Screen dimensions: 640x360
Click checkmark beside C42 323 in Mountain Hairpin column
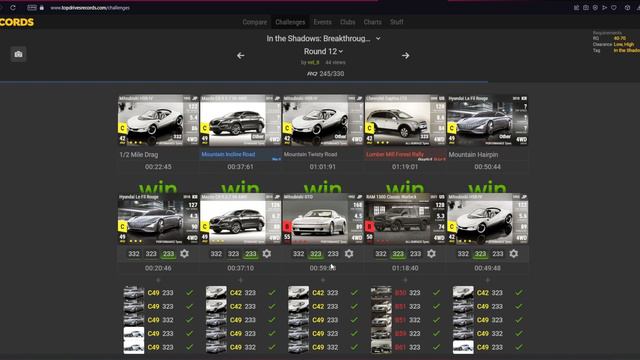519,293
